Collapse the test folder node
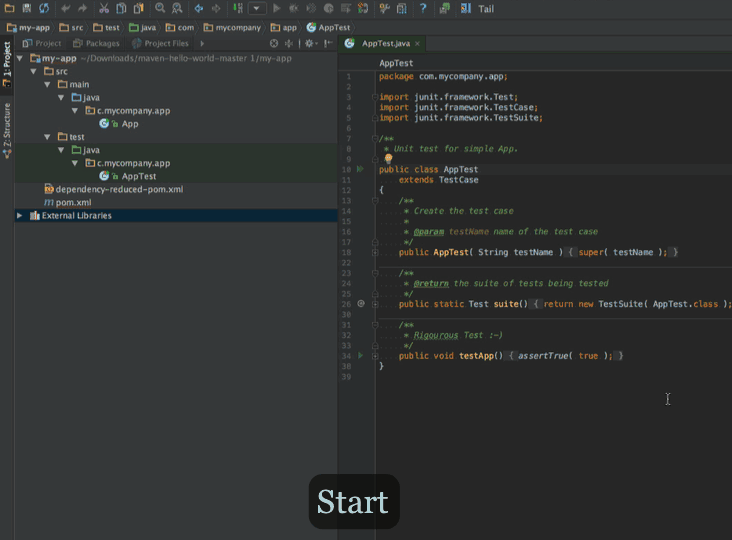The width and height of the screenshot is (732, 540). coord(48,137)
